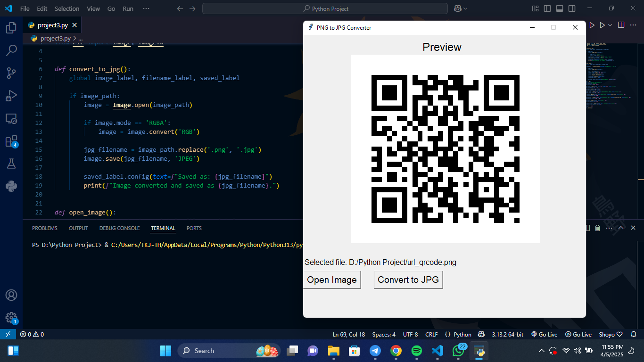Image resolution: width=644 pixels, height=362 pixels.
Task: Open the Copilot status icon in status bar
Action: pos(481,334)
